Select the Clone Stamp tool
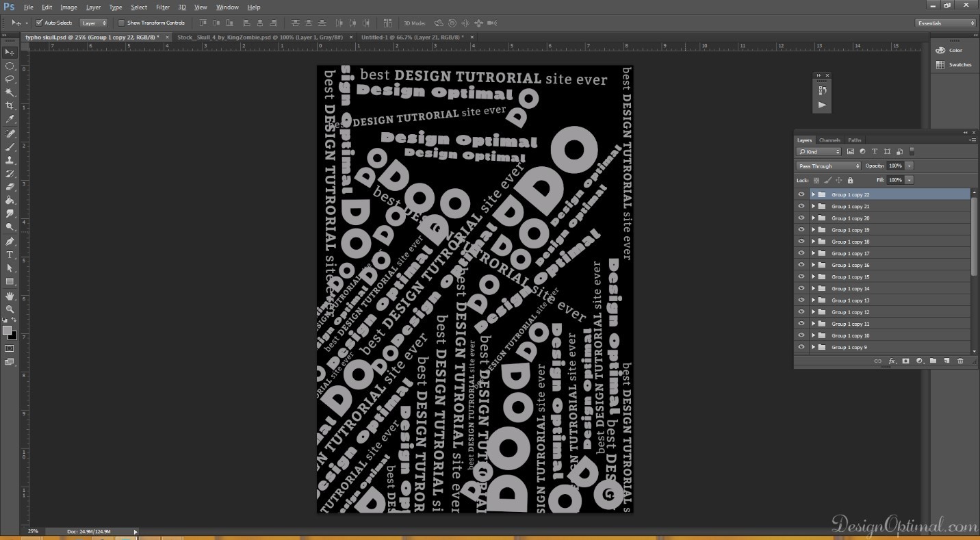This screenshot has width=980, height=540. (10, 159)
